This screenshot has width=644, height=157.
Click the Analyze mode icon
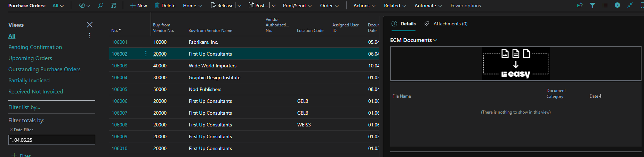tap(113, 6)
